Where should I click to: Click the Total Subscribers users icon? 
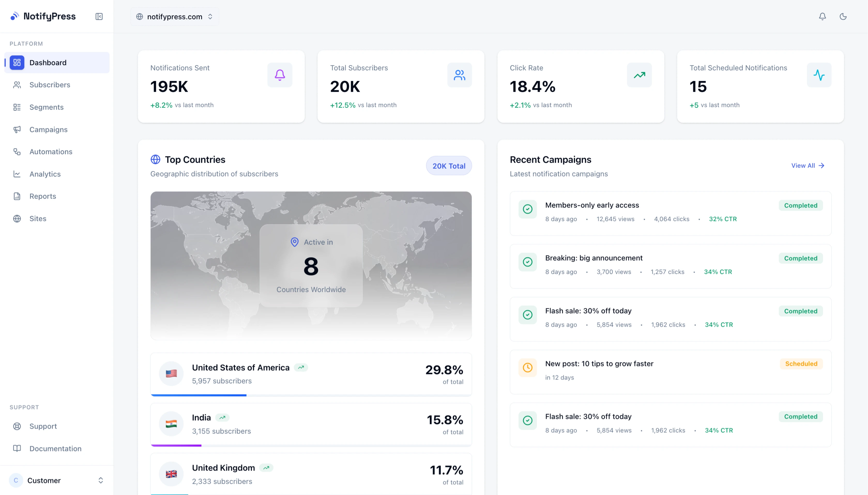click(459, 75)
